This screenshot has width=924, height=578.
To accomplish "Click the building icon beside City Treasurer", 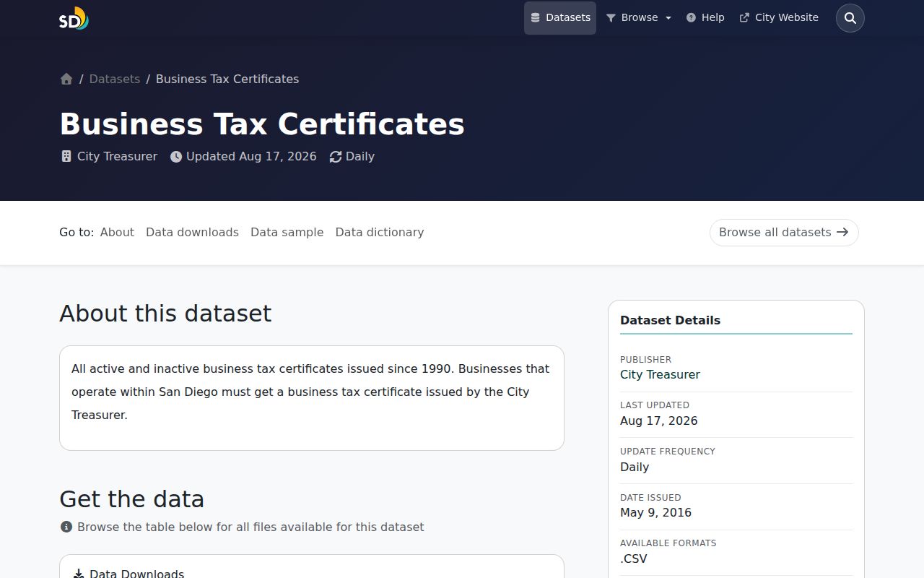I will (66, 156).
